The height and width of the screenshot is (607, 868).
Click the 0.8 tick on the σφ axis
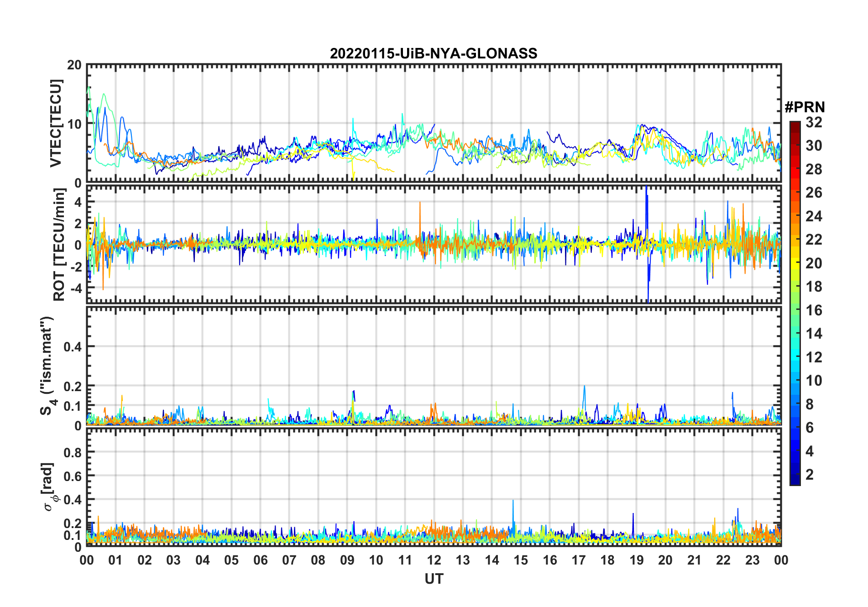pos(73,452)
